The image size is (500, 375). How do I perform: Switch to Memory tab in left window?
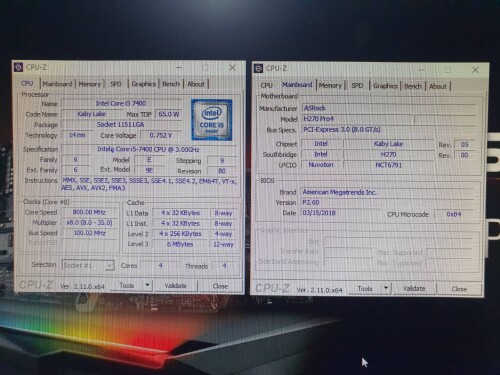(x=90, y=84)
